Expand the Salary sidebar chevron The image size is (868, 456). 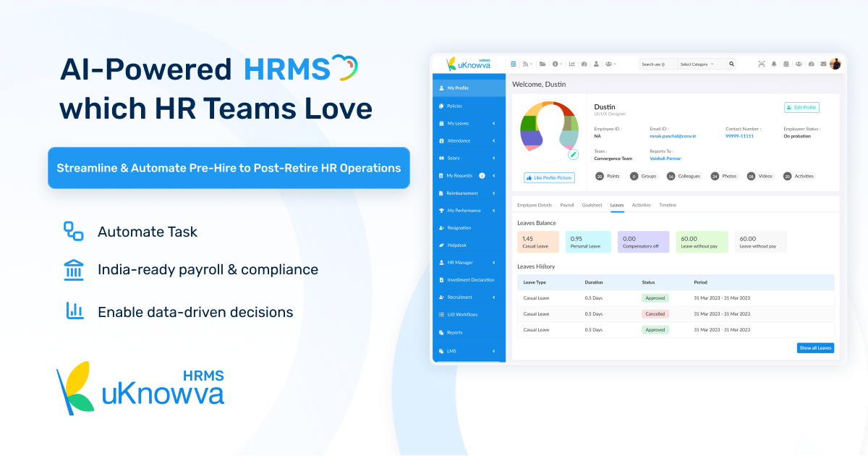[x=494, y=158]
